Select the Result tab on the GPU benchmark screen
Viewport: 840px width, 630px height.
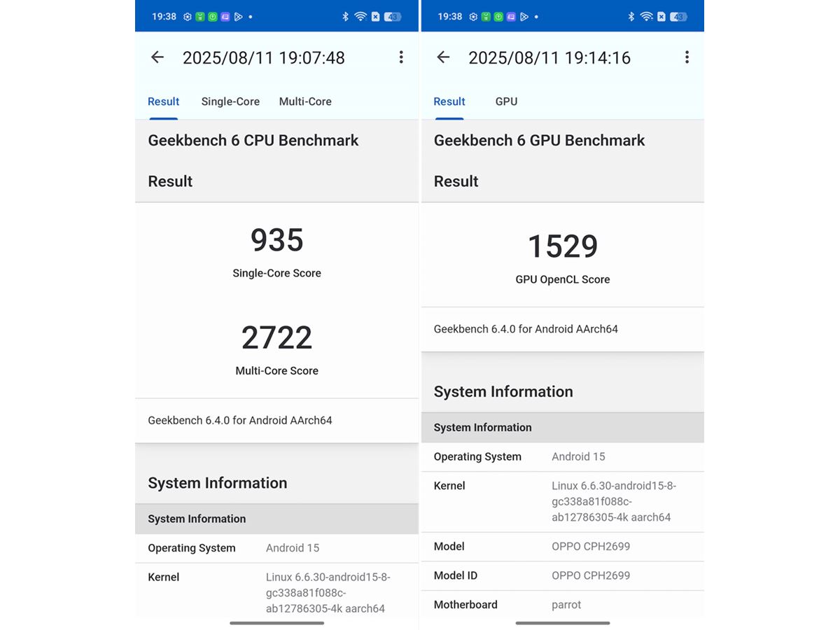pyautogui.click(x=449, y=101)
